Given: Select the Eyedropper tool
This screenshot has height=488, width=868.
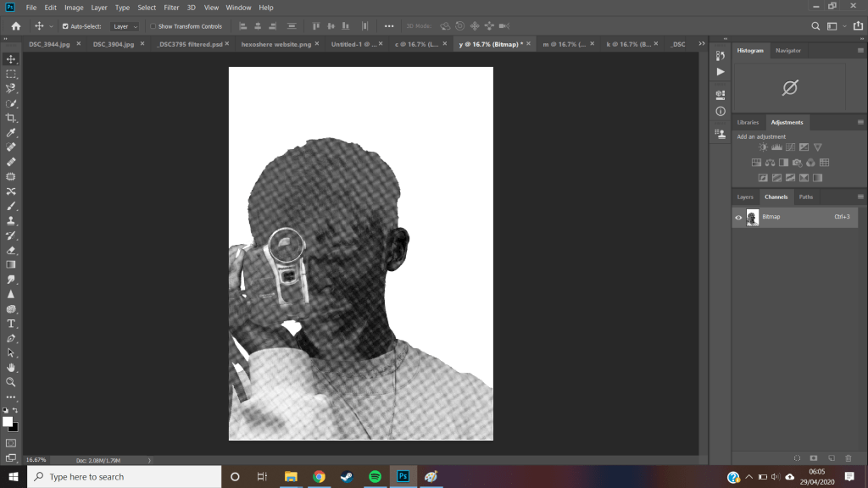Looking at the screenshot, I should point(11,133).
